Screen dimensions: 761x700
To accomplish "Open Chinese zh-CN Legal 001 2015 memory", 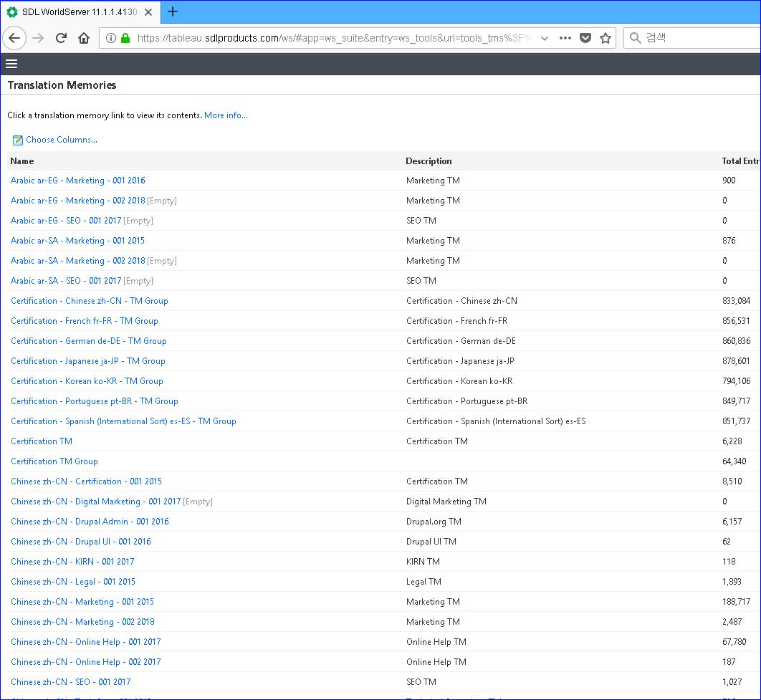I will click(73, 582).
